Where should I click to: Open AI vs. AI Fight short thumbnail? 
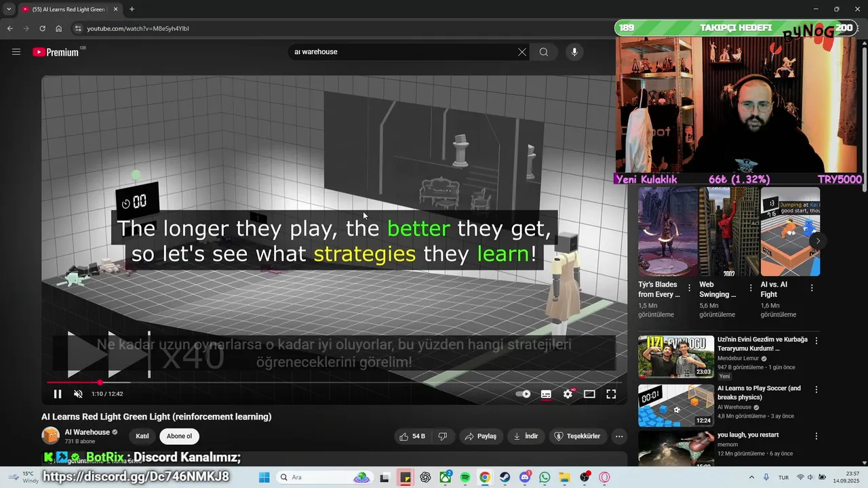pos(790,232)
